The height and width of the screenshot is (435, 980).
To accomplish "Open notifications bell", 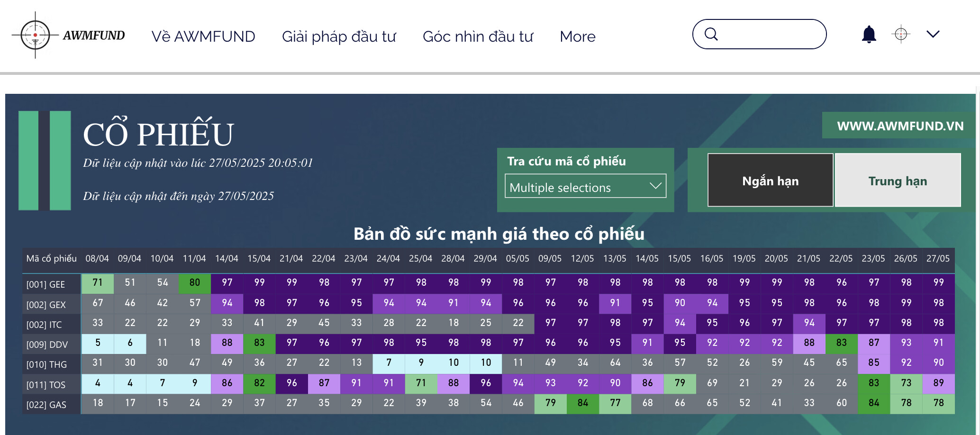I will (869, 34).
